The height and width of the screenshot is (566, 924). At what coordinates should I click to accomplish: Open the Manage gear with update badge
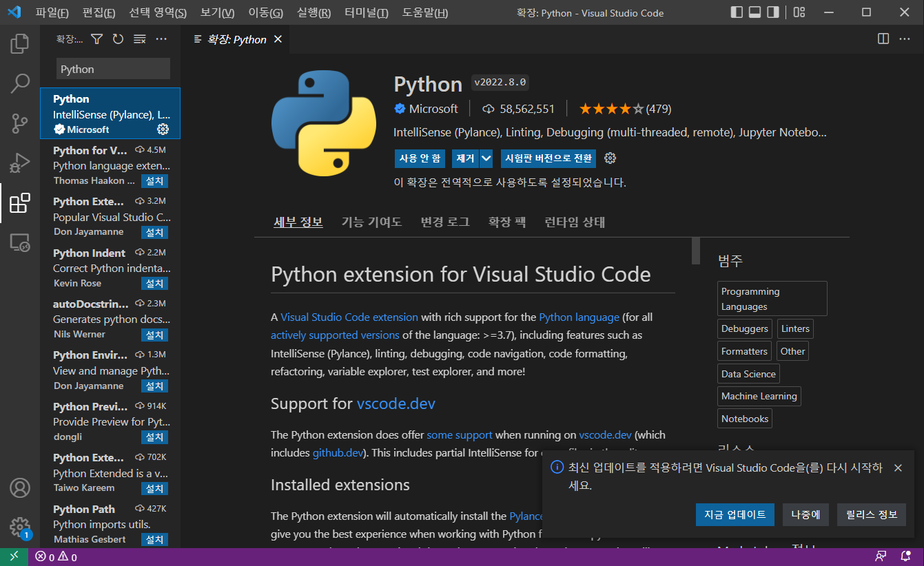click(x=20, y=527)
